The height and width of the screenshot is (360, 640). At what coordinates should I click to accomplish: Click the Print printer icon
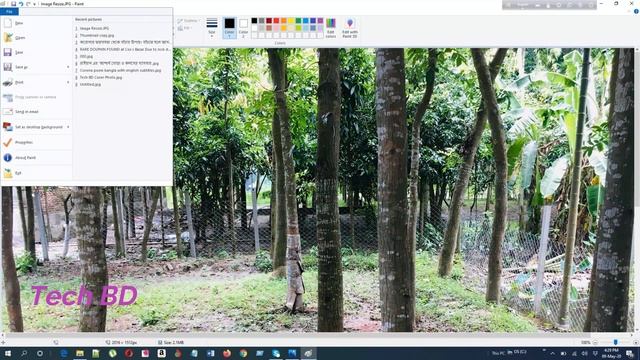point(8,82)
